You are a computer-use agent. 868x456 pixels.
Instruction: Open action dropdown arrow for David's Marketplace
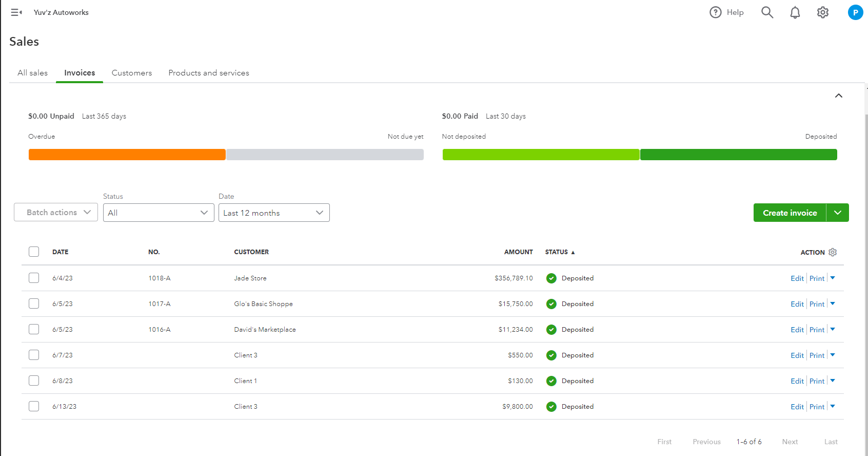pyautogui.click(x=833, y=329)
